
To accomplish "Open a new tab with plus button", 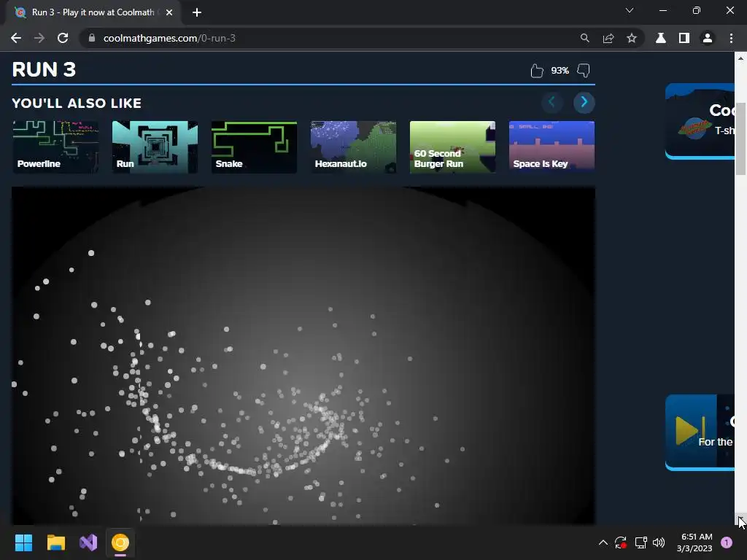I will tap(197, 12).
